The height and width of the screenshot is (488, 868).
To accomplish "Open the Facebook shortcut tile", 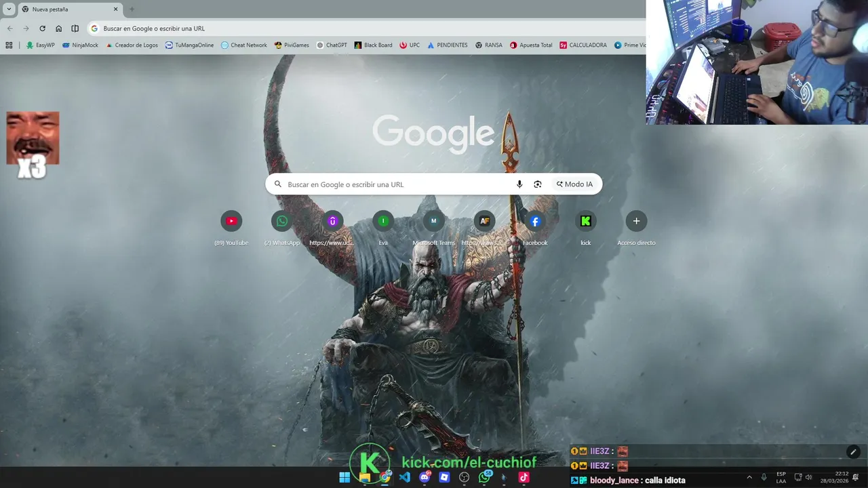I will pos(535,228).
